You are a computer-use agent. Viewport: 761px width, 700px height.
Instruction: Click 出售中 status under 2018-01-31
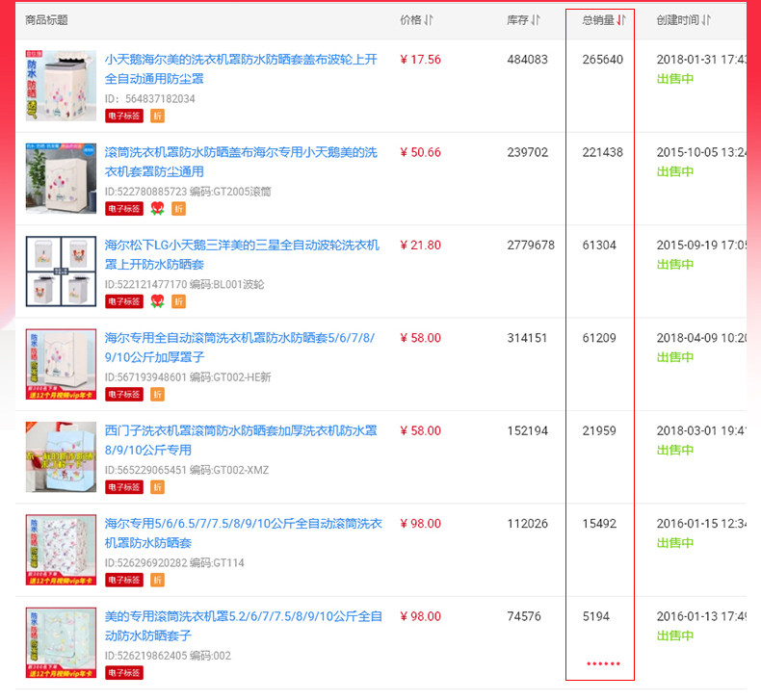675,79
